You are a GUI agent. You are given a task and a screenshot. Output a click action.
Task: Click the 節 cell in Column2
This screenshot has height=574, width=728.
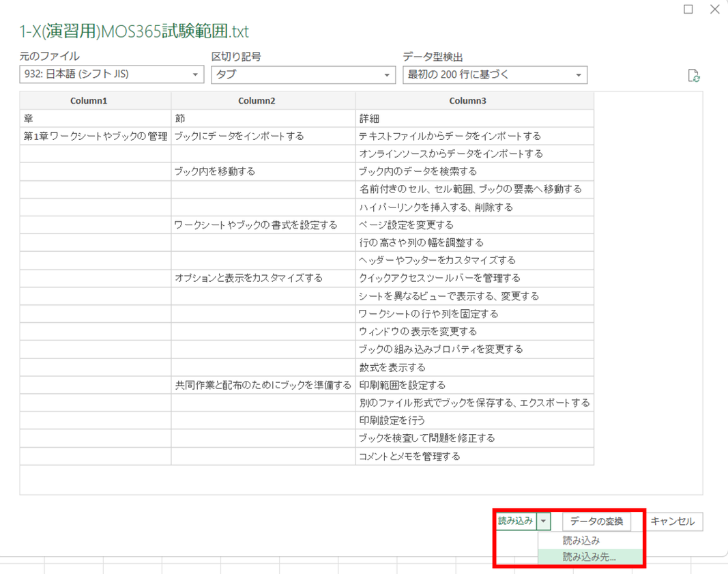click(263, 119)
